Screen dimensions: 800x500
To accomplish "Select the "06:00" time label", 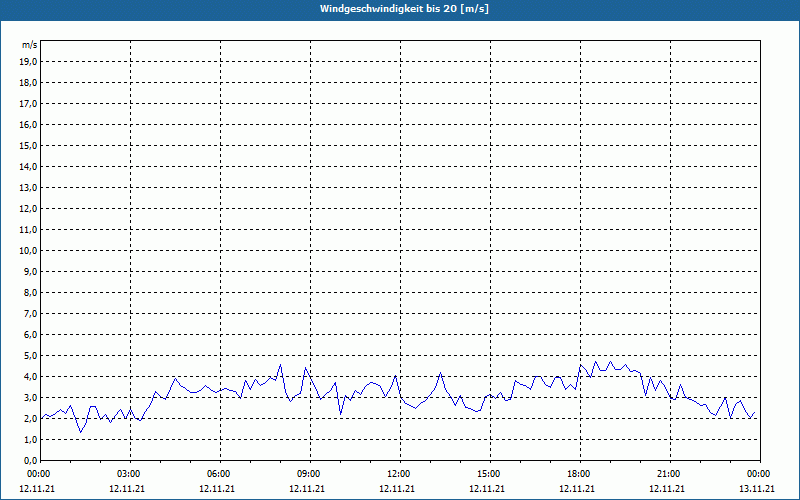I will point(220,474).
